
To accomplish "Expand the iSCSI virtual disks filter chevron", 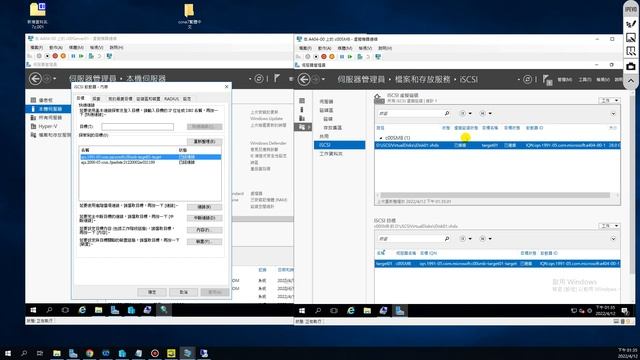I will [x=613, y=113].
